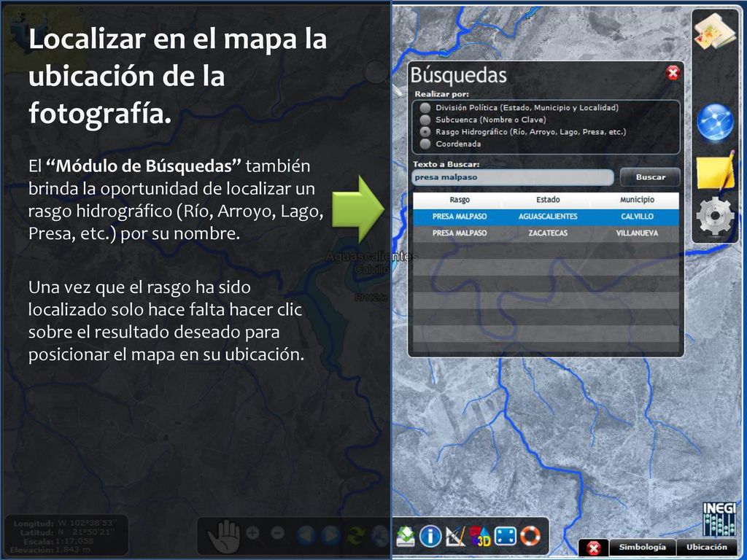Open the yellow sticky note tool
This screenshot has width=747, height=560.
pos(716,171)
